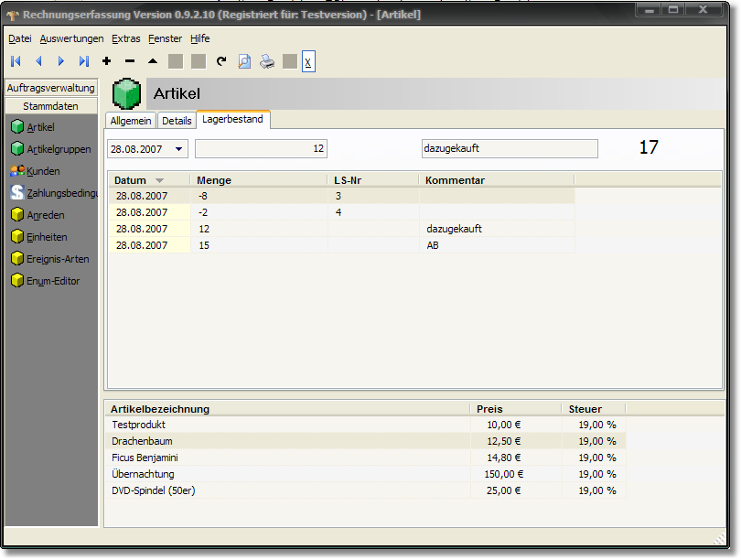Screen dimensions: 741x560
Task: Click the stock total number 17
Action: click(649, 147)
